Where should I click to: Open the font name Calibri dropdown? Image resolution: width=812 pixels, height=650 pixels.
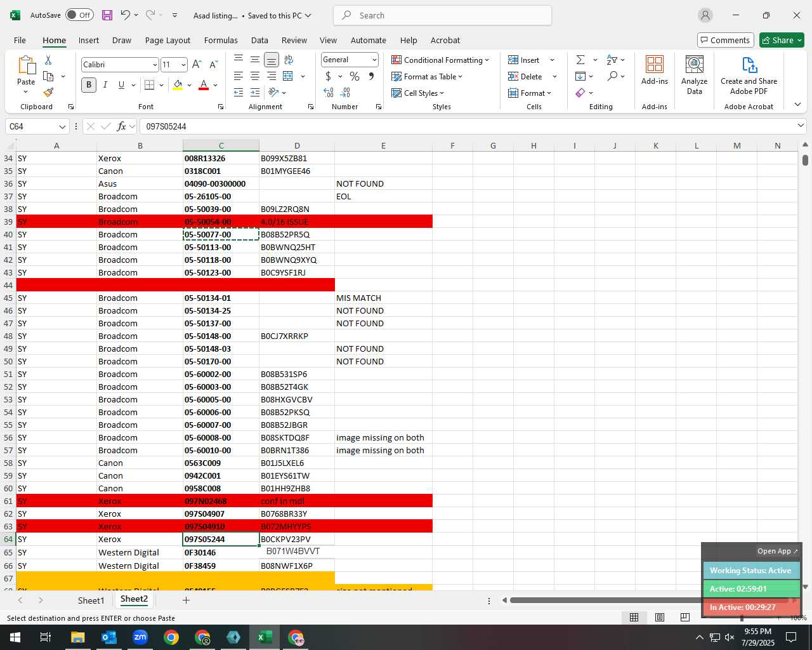(x=155, y=65)
